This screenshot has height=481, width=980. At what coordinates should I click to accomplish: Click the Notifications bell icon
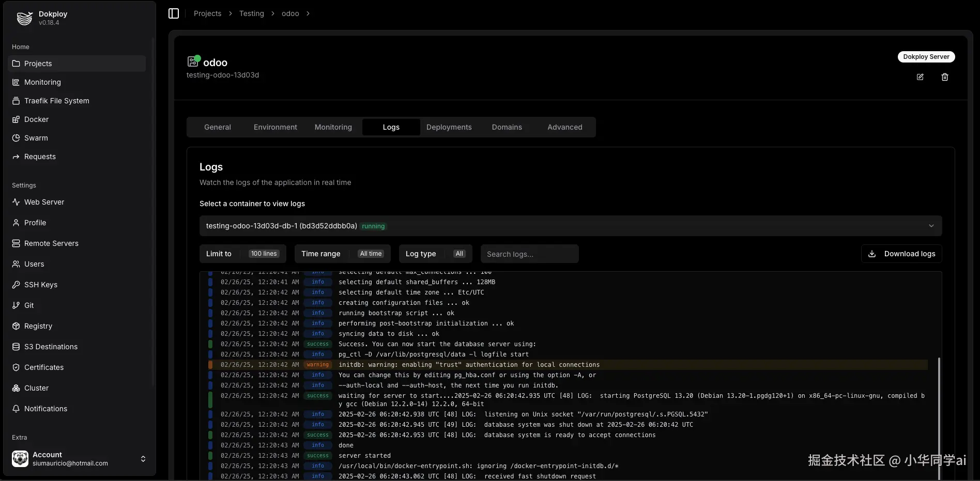(16, 409)
